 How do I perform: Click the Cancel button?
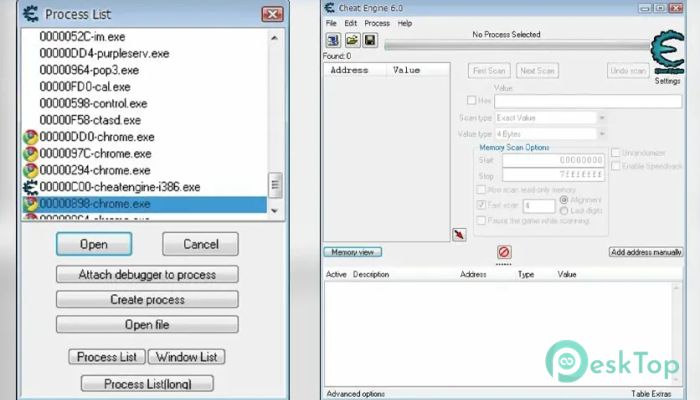[x=200, y=244]
